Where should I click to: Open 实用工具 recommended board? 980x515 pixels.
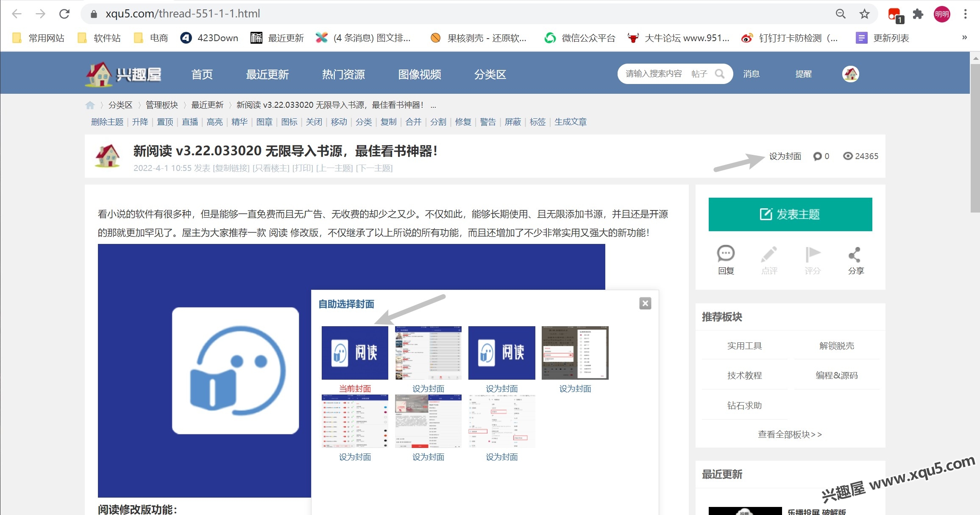point(744,346)
